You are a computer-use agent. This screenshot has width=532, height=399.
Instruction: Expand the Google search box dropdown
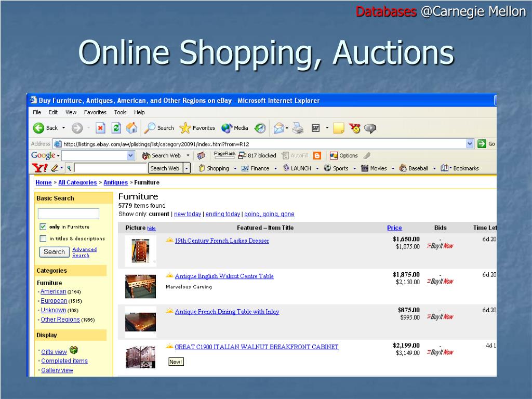tap(130, 155)
